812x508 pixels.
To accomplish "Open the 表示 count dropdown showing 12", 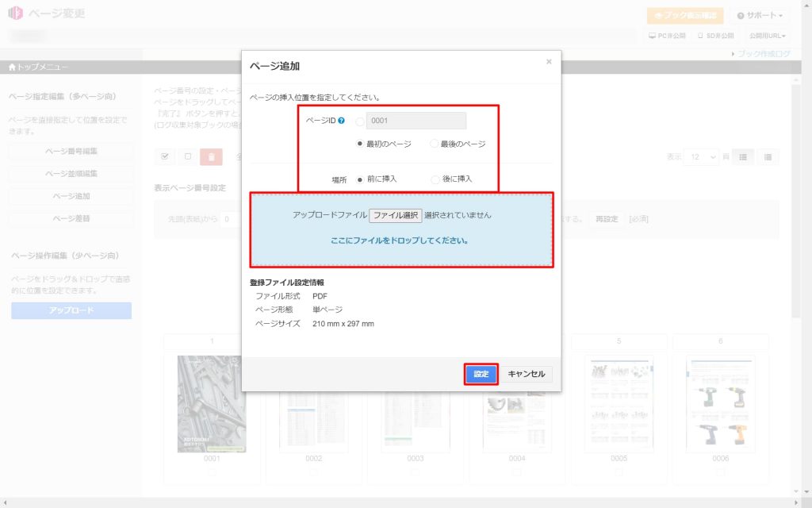I will (703, 157).
